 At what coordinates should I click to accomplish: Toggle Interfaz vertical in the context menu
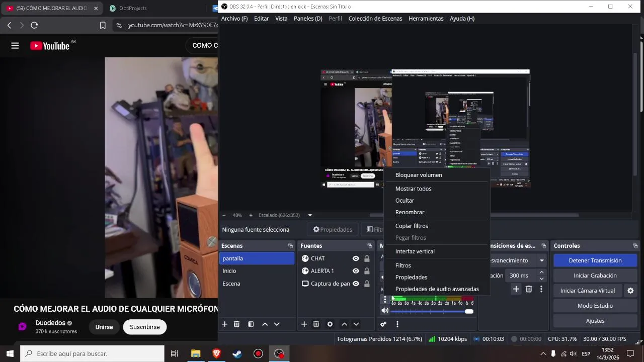coord(436,251)
